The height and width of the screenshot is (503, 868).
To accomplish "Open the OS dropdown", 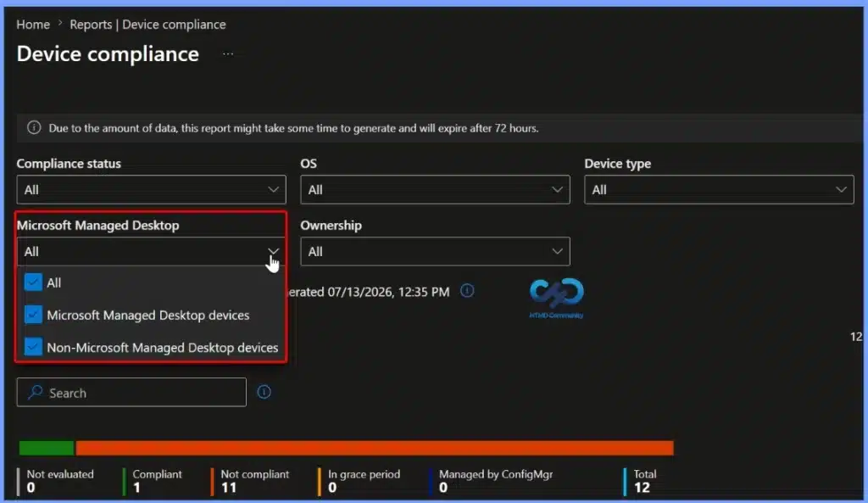I will (435, 189).
